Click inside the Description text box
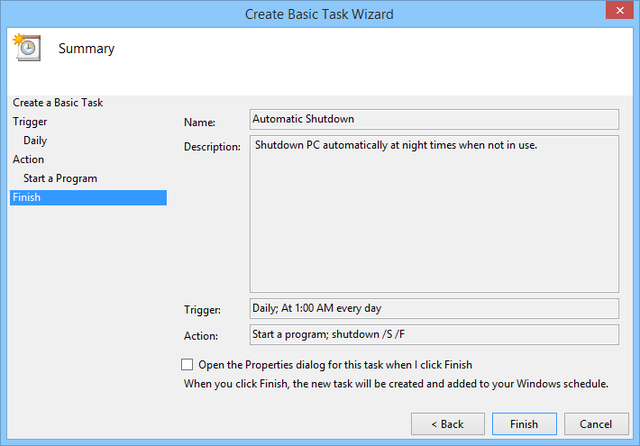The image size is (640, 446). (x=434, y=214)
